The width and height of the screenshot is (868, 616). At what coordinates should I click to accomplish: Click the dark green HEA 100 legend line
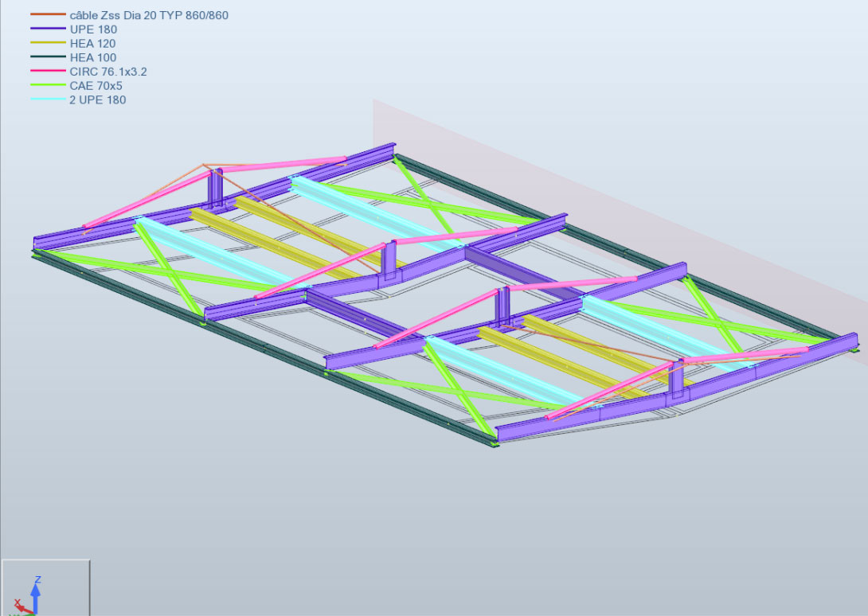click(48, 57)
